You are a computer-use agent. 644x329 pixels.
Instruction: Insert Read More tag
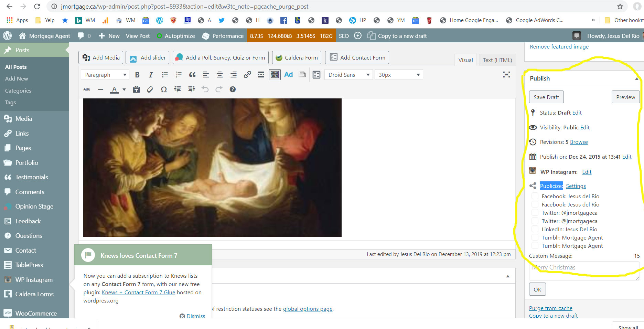coord(261,75)
